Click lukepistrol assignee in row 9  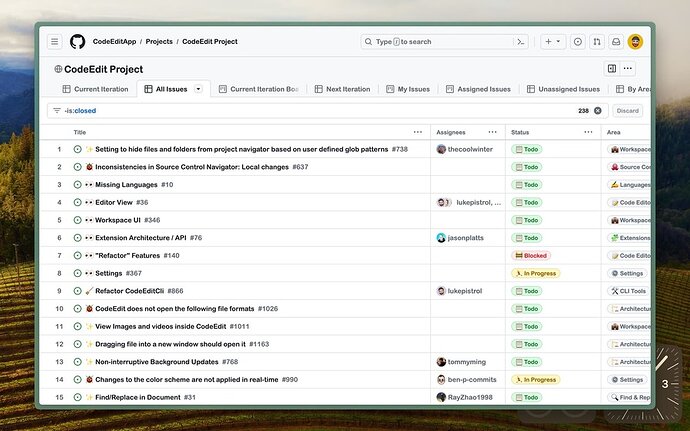click(465, 291)
